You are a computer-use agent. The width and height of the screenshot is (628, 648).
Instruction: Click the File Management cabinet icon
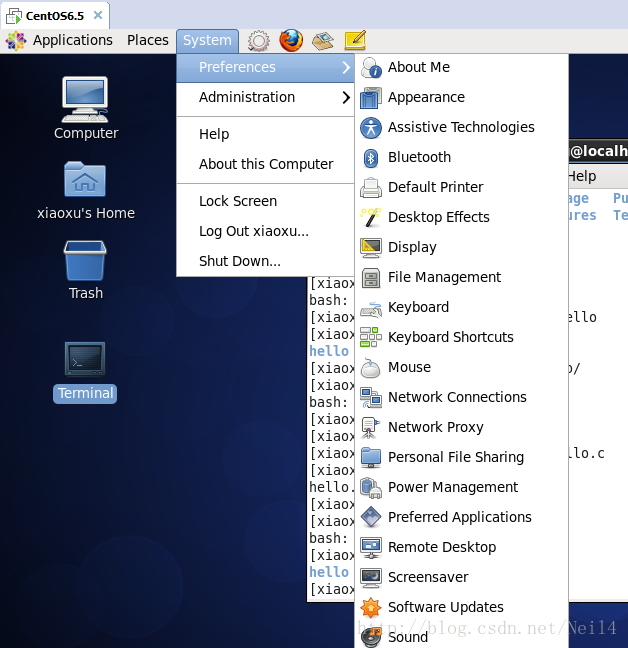(371, 278)
